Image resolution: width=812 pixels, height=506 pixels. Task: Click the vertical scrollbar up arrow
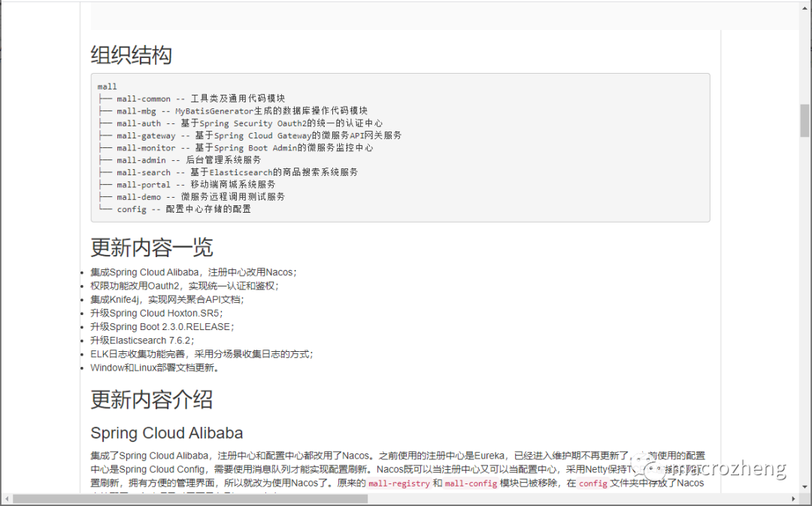[806, 6]
